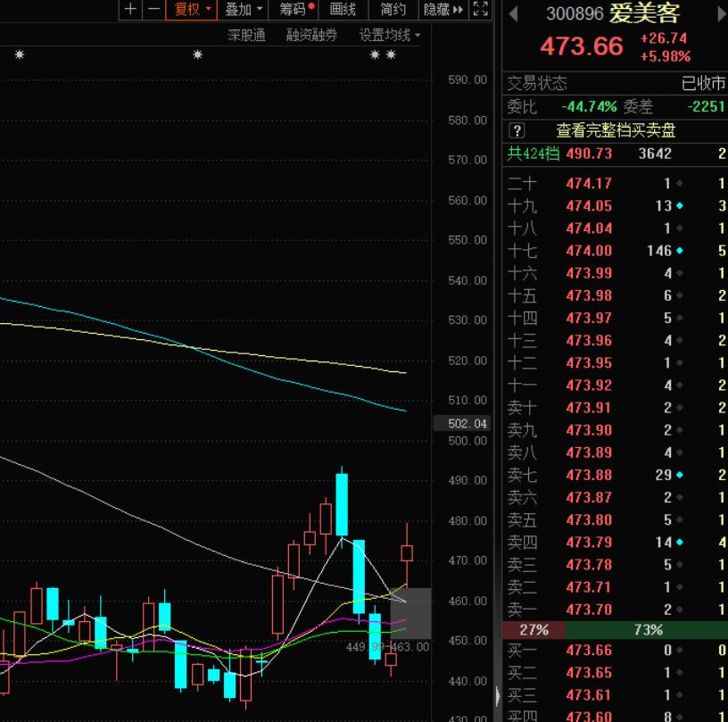Screen dimensions: 728x722
Task: Select the 十七 row at 474.00
Action: tap(616, 251)
